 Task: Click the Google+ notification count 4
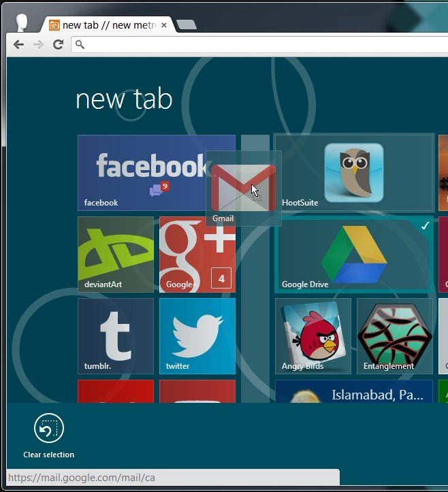221,278
